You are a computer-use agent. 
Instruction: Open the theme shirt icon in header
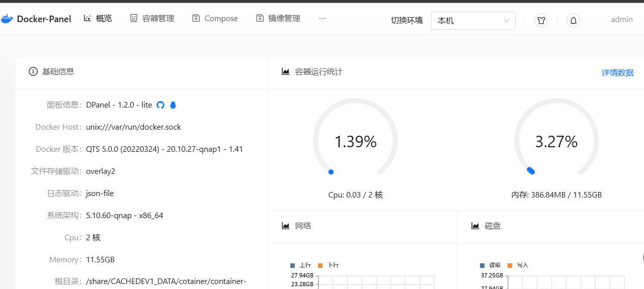[x=541, y=21]
